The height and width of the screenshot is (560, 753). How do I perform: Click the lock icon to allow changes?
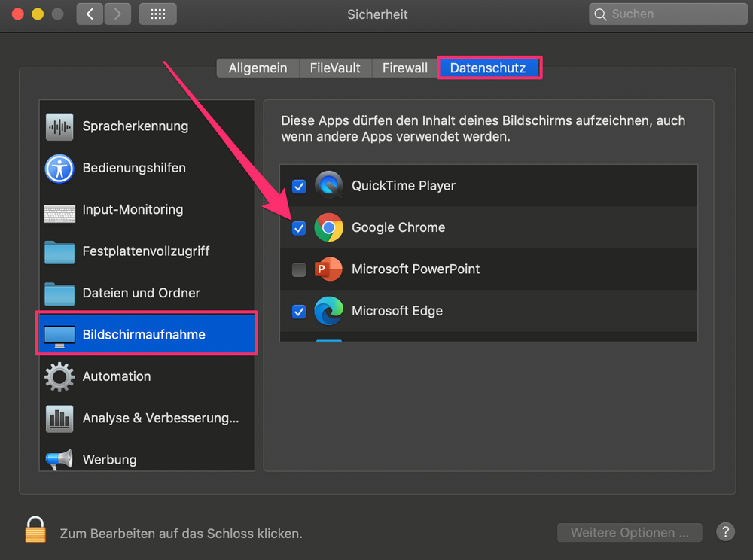pos(35,530)
